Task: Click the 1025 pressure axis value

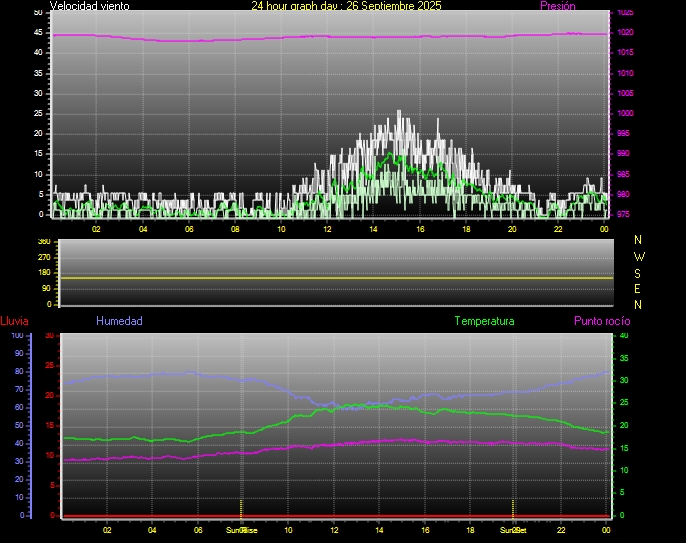Action: [625, 13]
